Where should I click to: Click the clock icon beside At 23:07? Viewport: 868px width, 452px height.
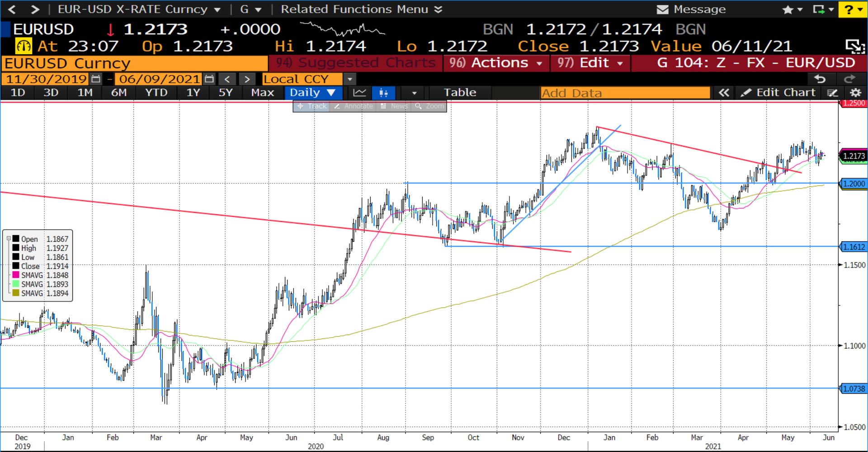tap(24, 46)
